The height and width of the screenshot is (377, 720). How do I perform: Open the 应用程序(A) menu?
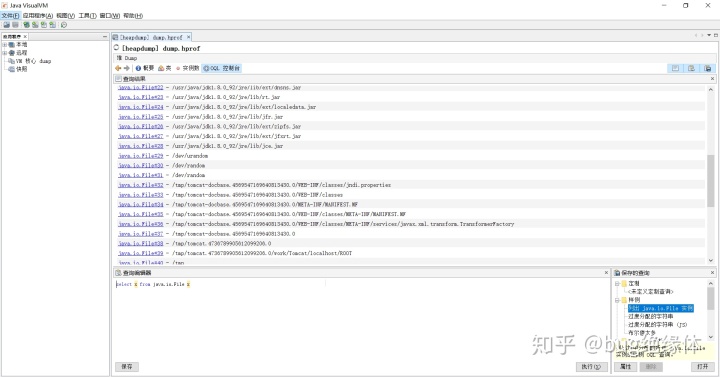click(38, 16)
